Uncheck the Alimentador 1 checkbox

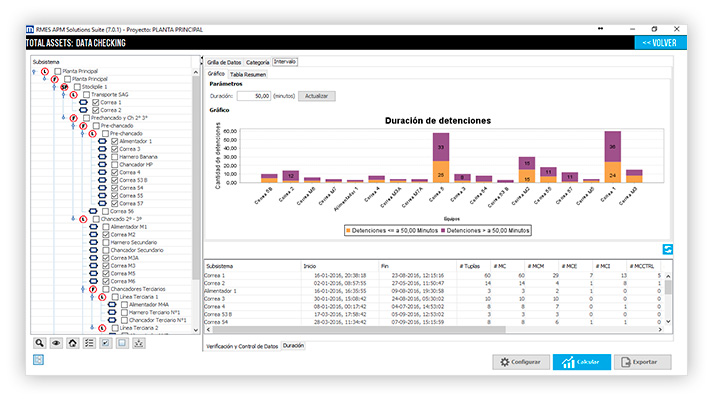[115, 141]
